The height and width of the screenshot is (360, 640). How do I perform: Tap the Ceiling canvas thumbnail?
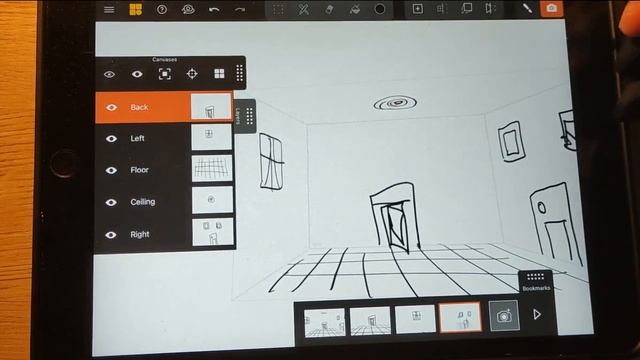tap(212, 200)
